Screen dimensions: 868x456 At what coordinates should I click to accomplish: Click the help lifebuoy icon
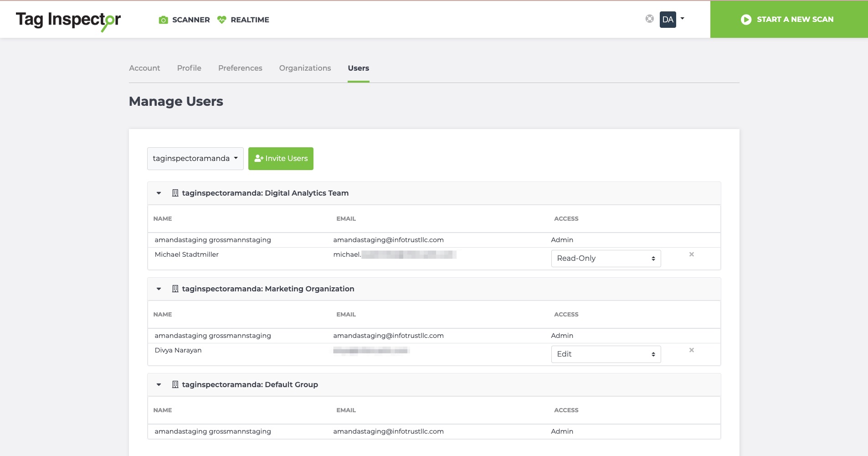point(650,19)
